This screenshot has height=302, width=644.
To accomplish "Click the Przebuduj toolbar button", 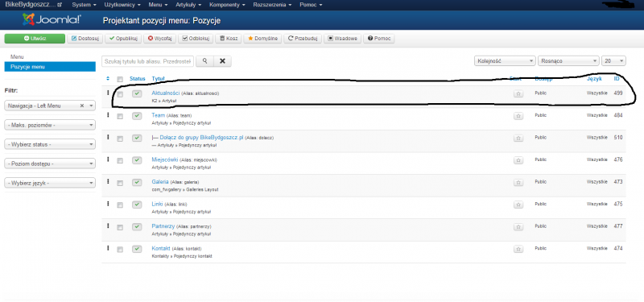I will click(303, 38).
